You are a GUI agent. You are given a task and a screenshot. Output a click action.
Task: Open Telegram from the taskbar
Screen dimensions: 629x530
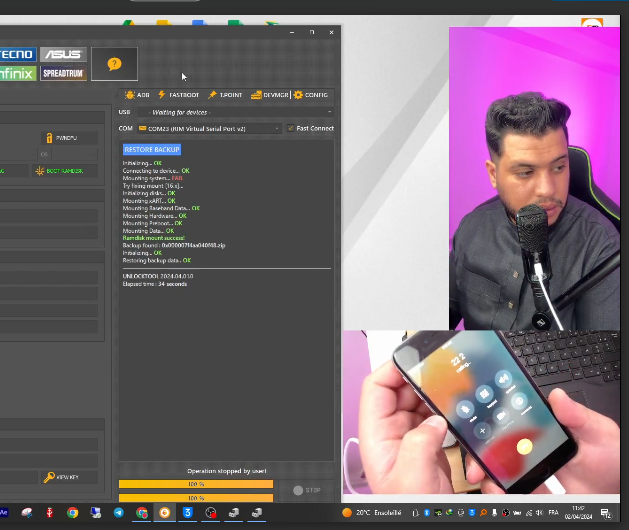[x=119, y=513]
